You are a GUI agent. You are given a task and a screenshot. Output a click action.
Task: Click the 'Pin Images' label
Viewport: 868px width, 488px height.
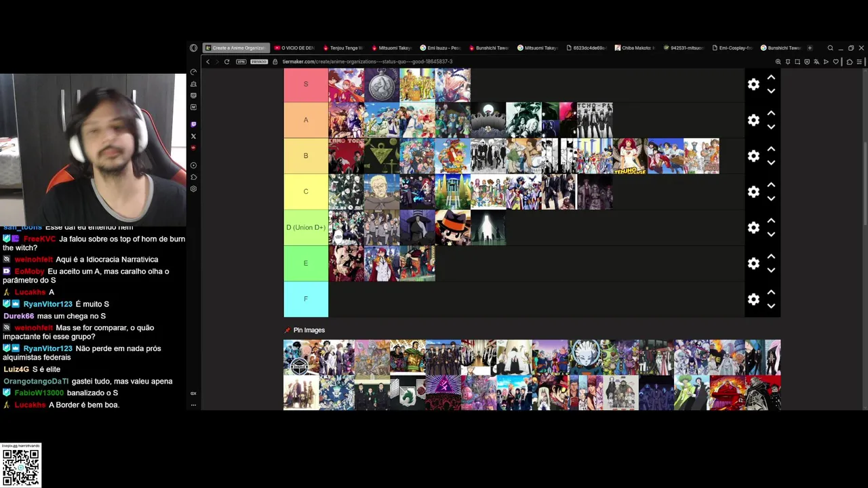(x=309, y=330)
